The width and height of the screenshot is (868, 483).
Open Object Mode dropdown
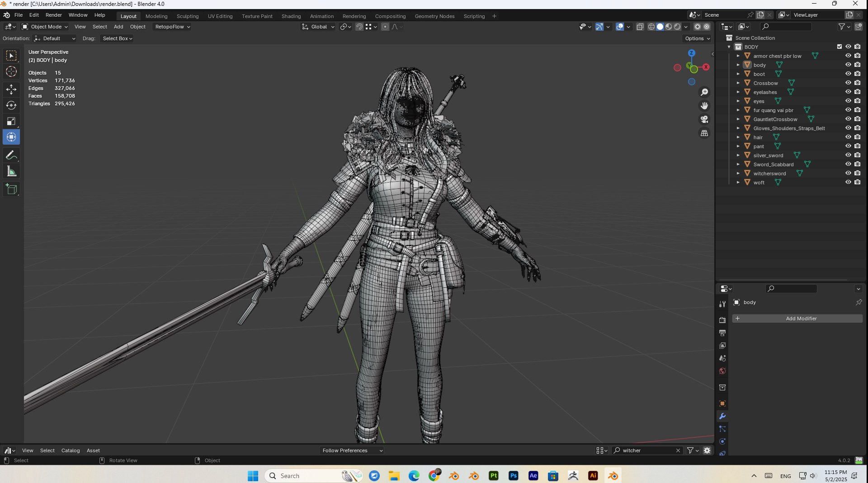coord(45,27)
